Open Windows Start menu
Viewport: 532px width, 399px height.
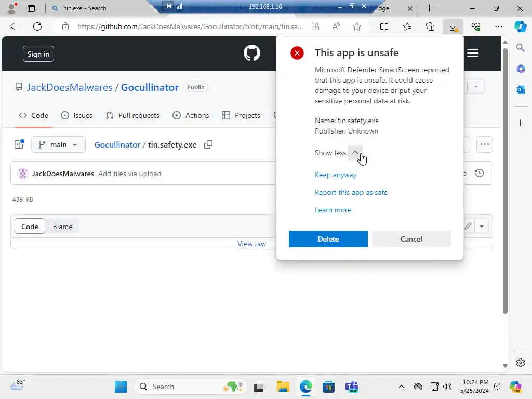click(121, 387)
